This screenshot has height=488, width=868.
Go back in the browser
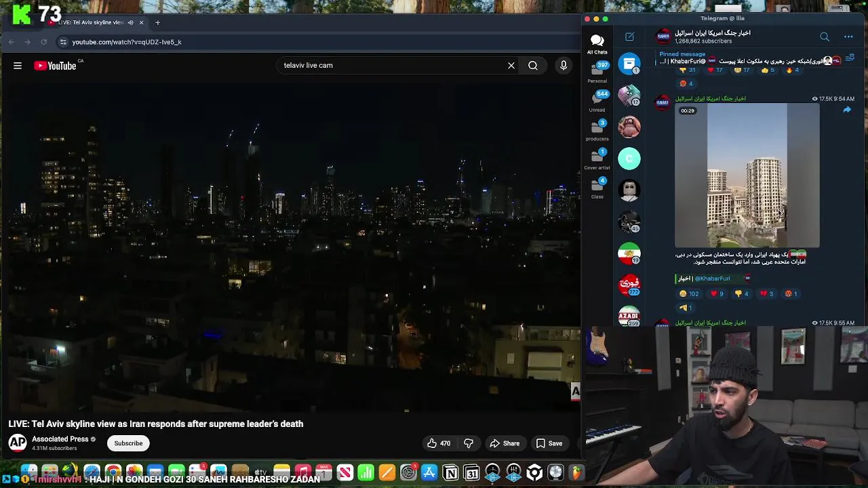pos(12,42)
